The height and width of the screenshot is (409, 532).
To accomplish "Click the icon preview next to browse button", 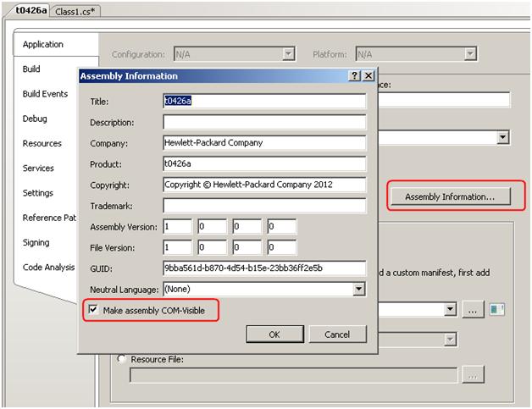I will [497, 310].
